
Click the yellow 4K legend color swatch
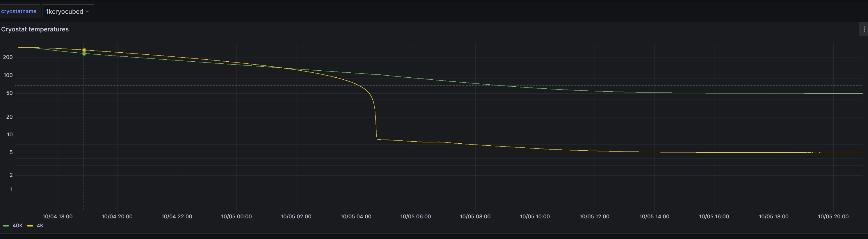point(30,226)
